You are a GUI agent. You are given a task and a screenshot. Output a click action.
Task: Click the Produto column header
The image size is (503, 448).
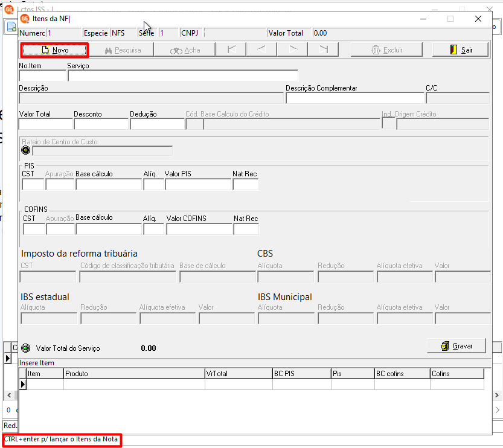[134, 374]
